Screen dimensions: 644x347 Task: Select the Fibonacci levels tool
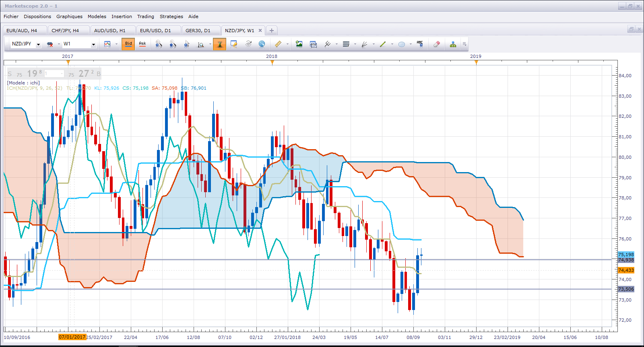pyautogui.click(x=346, y=44)
